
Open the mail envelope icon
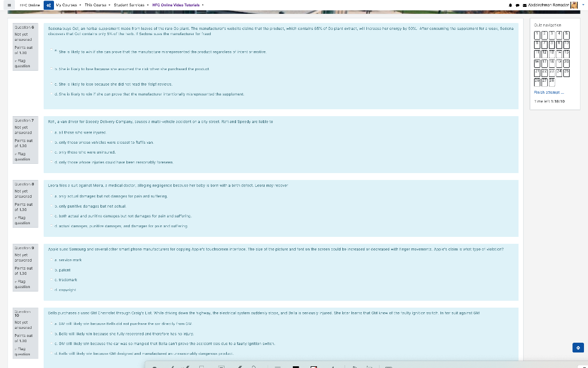[524, 5]
